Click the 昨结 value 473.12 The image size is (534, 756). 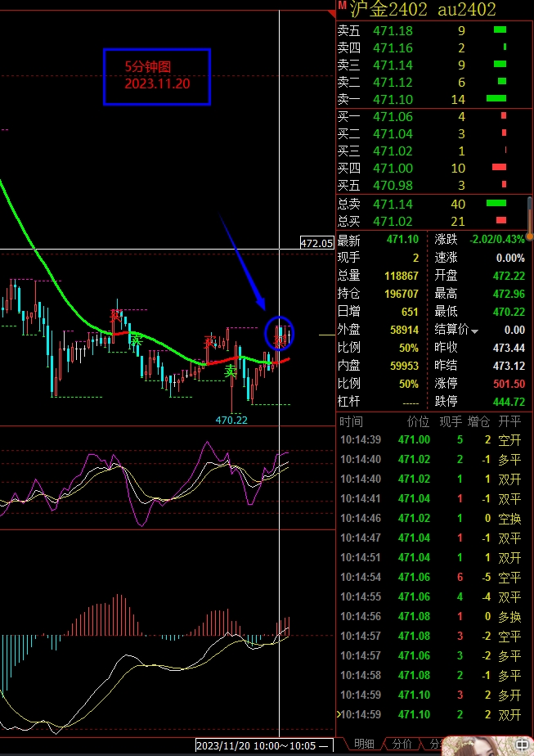click(x=509, y=366)
